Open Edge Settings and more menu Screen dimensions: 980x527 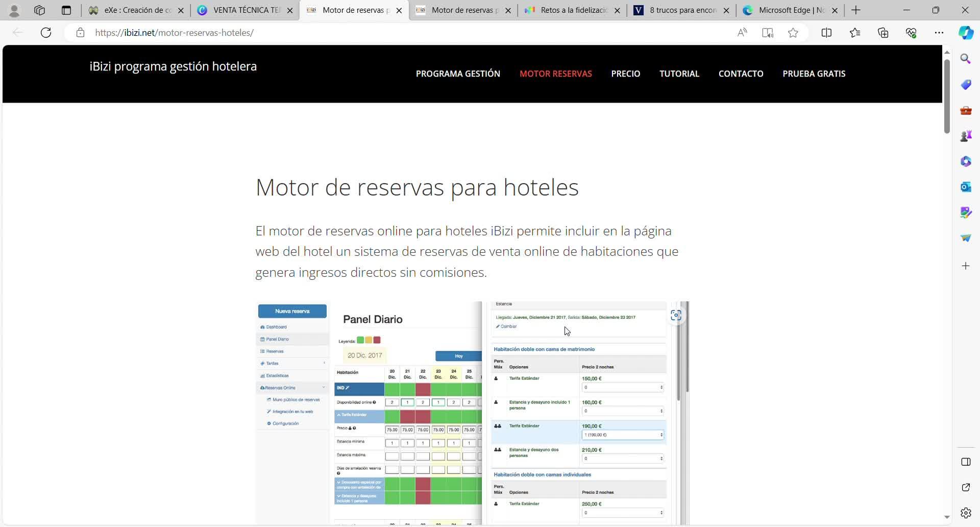[x=939, y=33]
